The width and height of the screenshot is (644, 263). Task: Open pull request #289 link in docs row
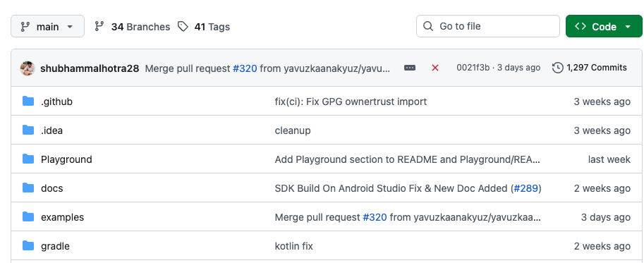click(526, 188)
